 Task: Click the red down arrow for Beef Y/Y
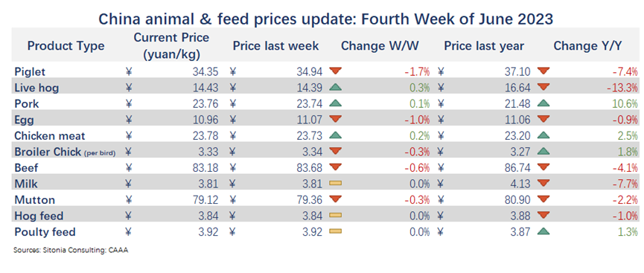click(x=543, y=167)
